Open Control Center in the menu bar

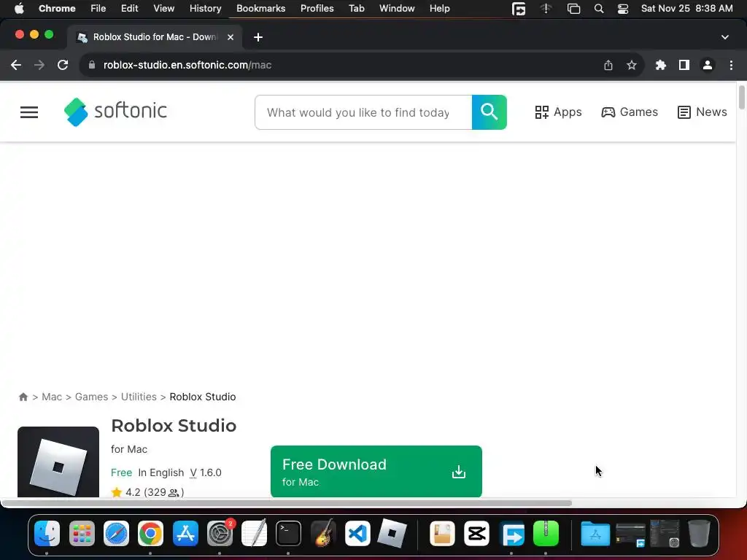[x=623, y=9]
